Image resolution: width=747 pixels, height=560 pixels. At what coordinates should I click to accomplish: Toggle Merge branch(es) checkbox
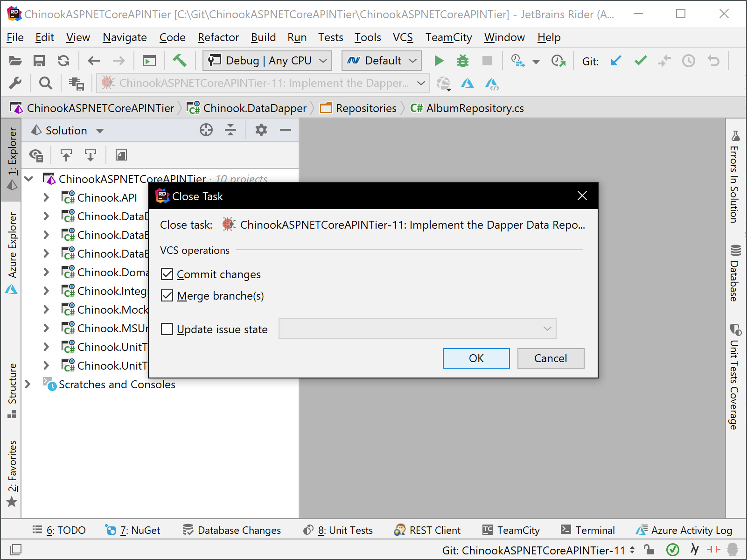[167, 295]
